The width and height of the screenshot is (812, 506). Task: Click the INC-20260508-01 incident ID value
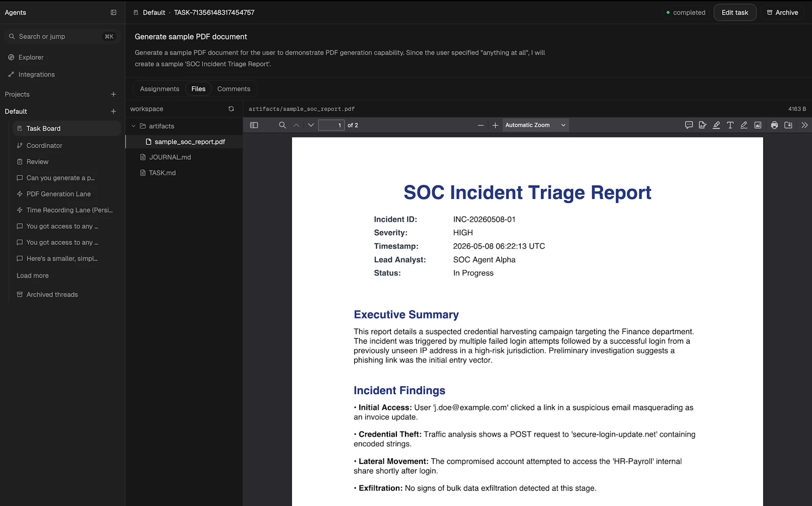(x=484, y=220)
